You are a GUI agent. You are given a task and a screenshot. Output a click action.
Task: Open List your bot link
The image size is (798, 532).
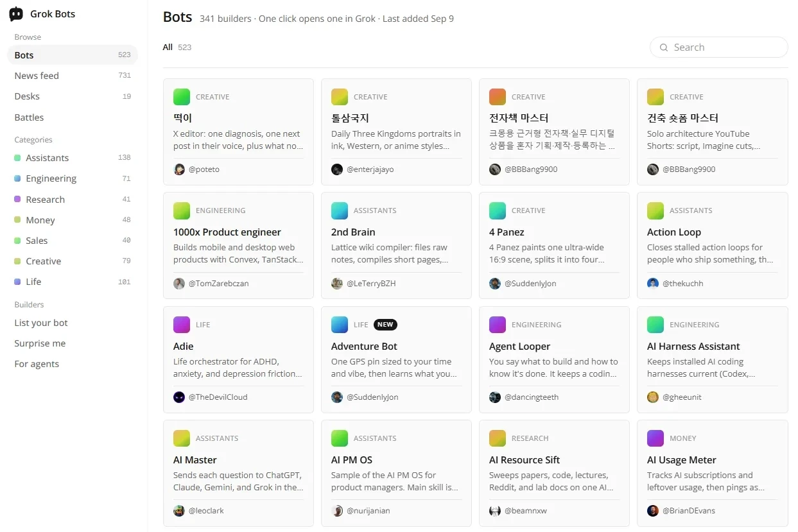[x=41, y=323]
